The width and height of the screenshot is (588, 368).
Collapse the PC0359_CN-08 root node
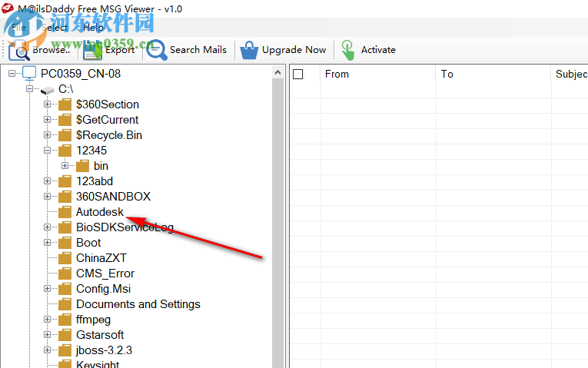[12, 74]
